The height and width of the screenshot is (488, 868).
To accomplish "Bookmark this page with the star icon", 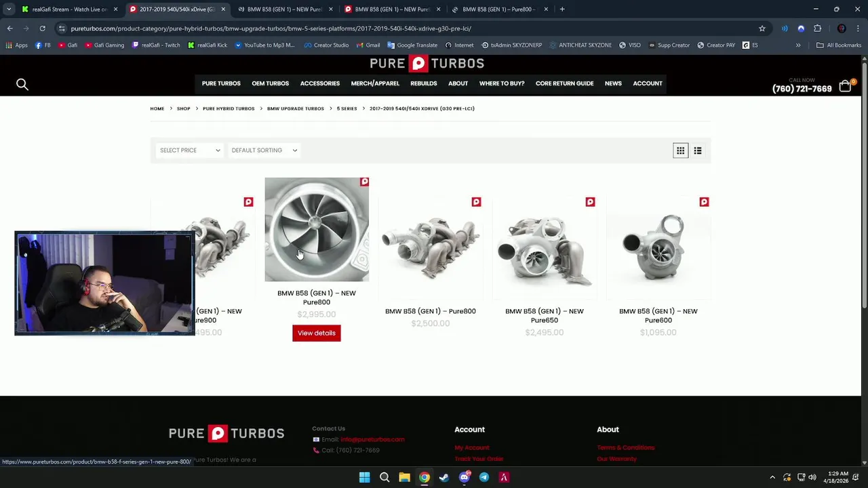I will tap(762, 28).
